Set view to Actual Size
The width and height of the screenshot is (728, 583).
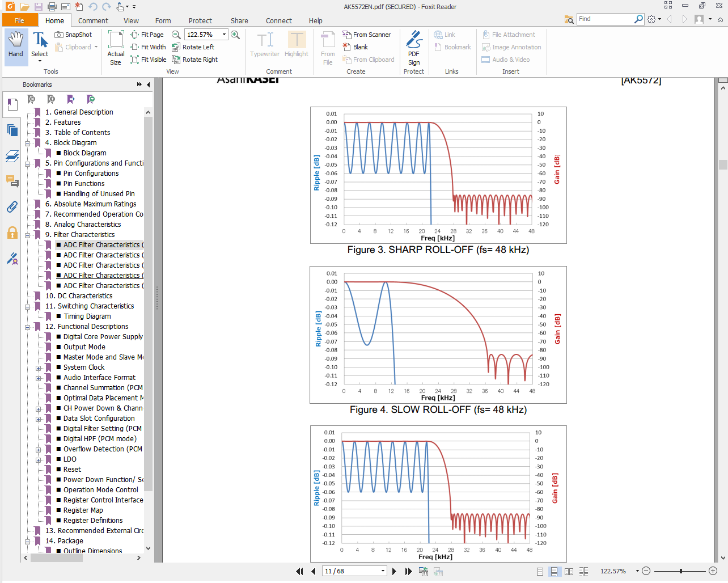coord(116,48)
